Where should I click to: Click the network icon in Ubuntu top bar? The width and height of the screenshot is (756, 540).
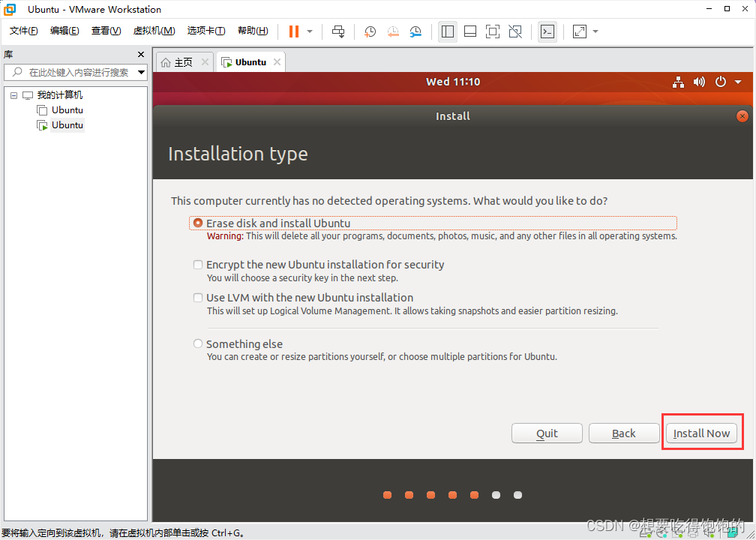pyautogui.click(x=678, y=82)
